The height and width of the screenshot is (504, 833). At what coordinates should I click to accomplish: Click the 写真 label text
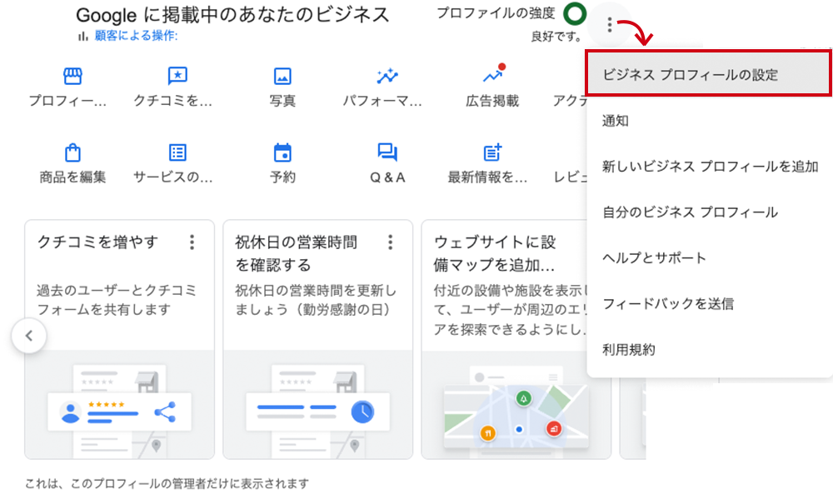pos(282,101)
